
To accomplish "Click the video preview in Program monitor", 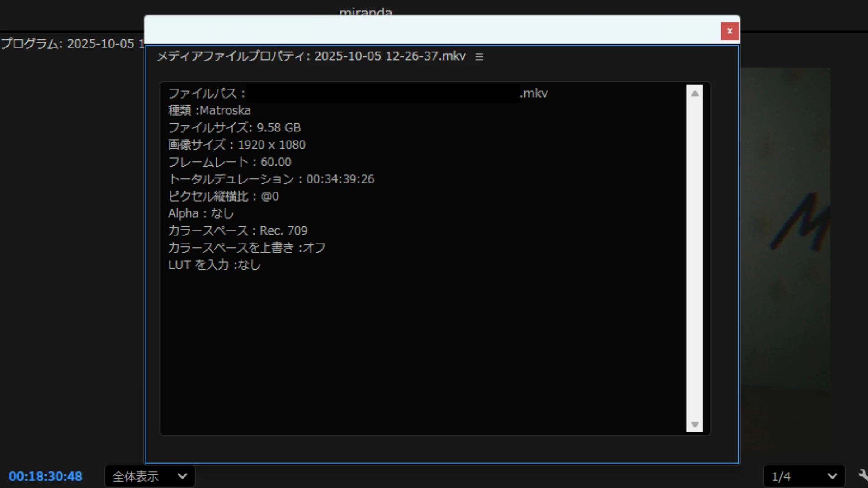I will click(787, 226).
